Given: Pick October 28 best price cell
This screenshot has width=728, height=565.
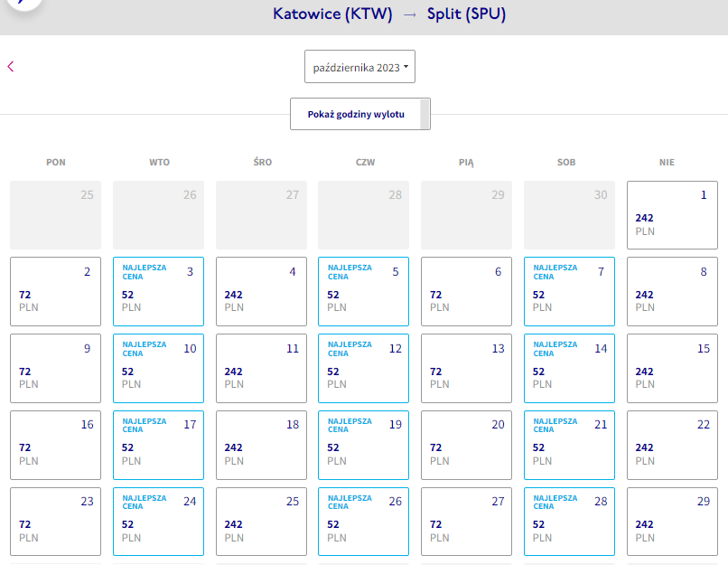Looking at the screenshot, I should pos(569,522).
